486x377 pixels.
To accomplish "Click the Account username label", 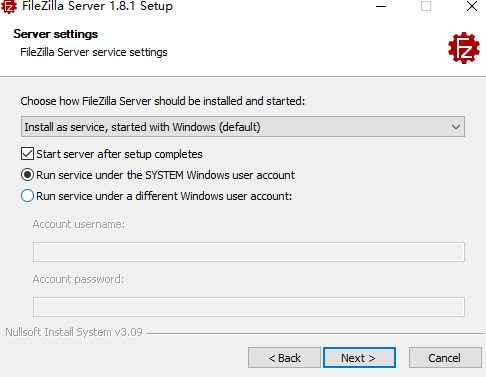I will 79,224.
